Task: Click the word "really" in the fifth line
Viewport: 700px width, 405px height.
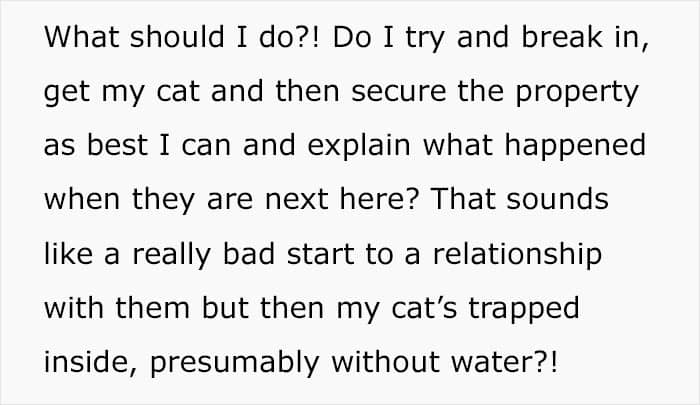Action: [x=171, y=255]
